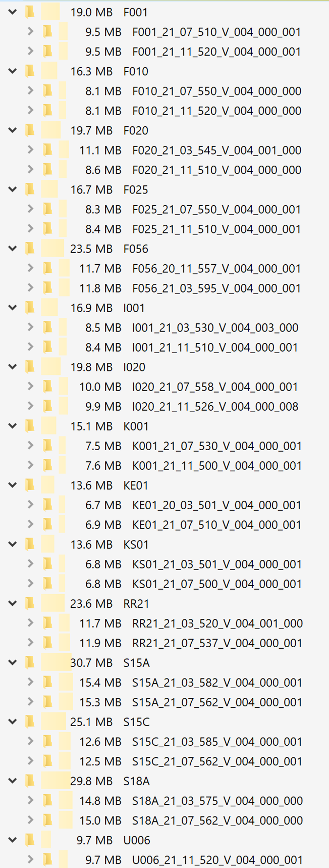329x868 pixels.
Task: Select RR21_21_07_537_V_004_000_001 entry
Action: (217, 643)
